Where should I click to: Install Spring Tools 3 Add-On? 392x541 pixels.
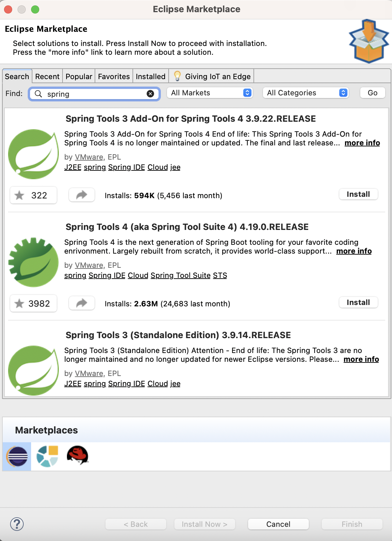coord(358,194)
